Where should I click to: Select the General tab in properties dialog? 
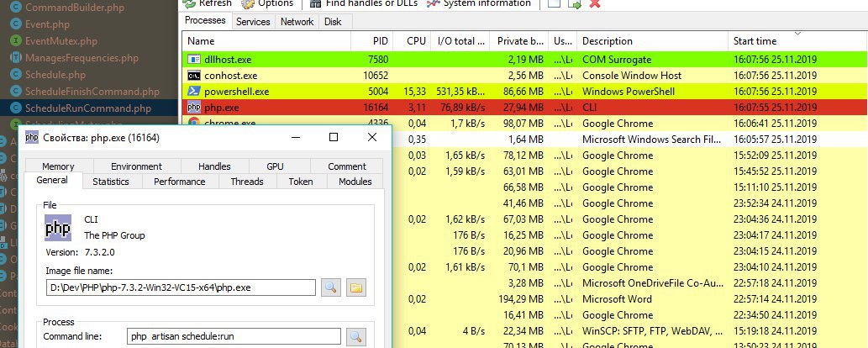pyautogui.click(x=52, y=180)
